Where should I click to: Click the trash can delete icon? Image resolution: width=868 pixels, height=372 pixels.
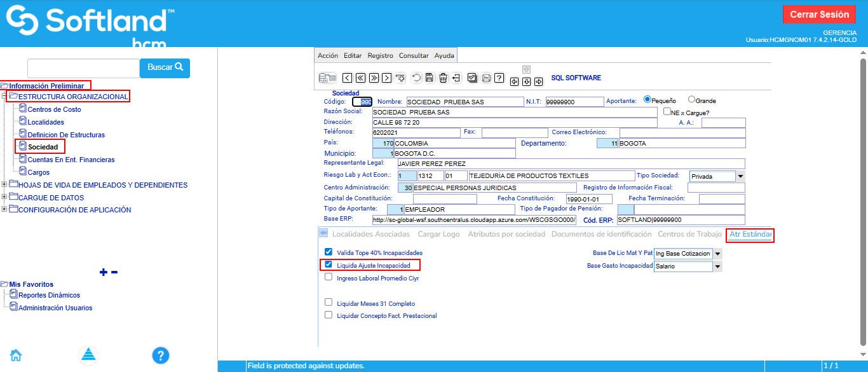tap(443, 78)
